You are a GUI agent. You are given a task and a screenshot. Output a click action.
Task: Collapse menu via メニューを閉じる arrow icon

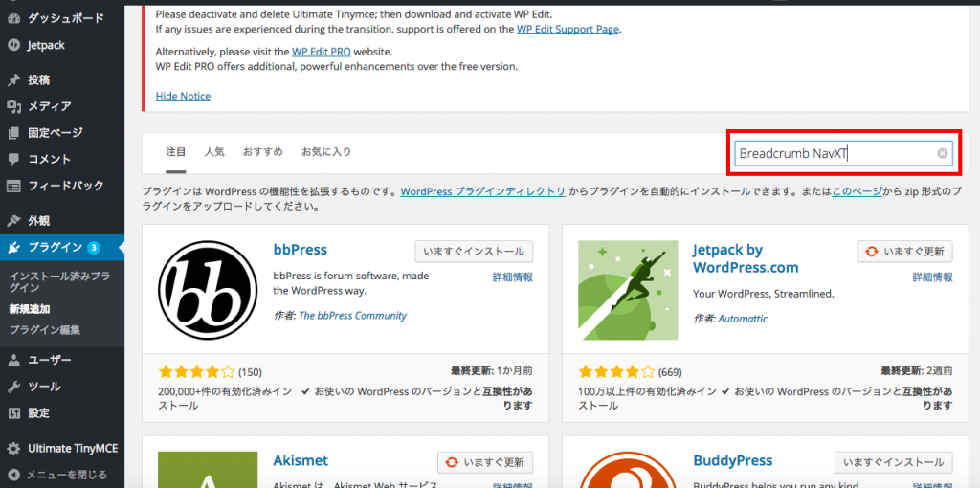pyautogui.click(x=13, y=475)
